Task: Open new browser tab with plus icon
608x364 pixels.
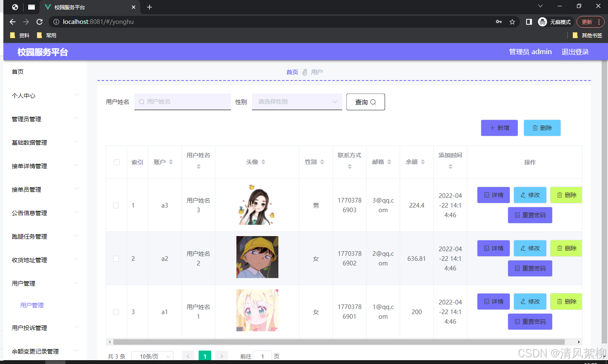Action: click(x=149, y=7)
